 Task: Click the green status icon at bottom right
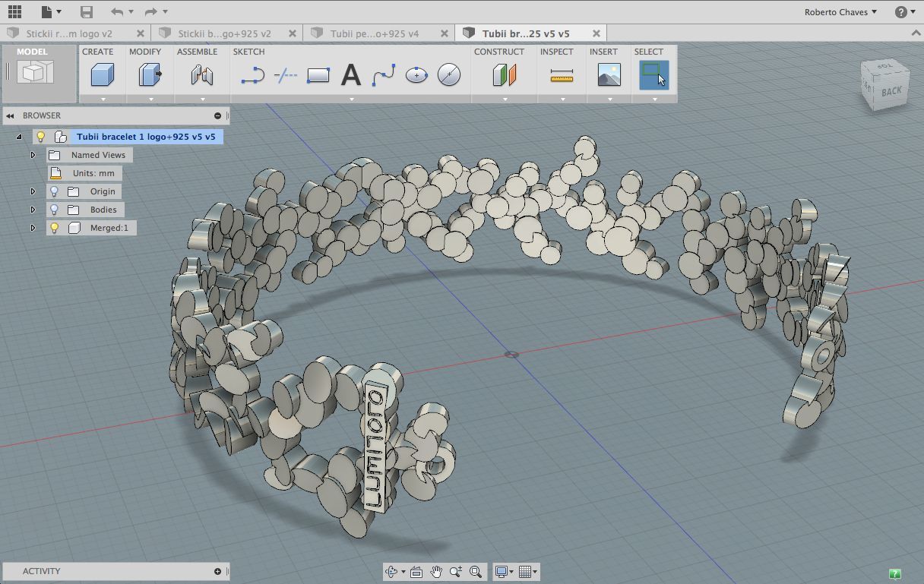(895, 573)
